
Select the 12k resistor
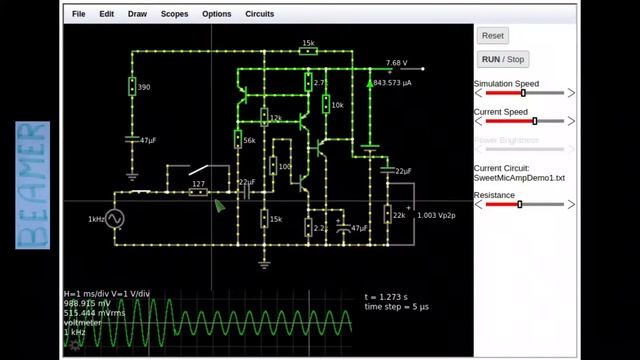[x=264, y=118]
